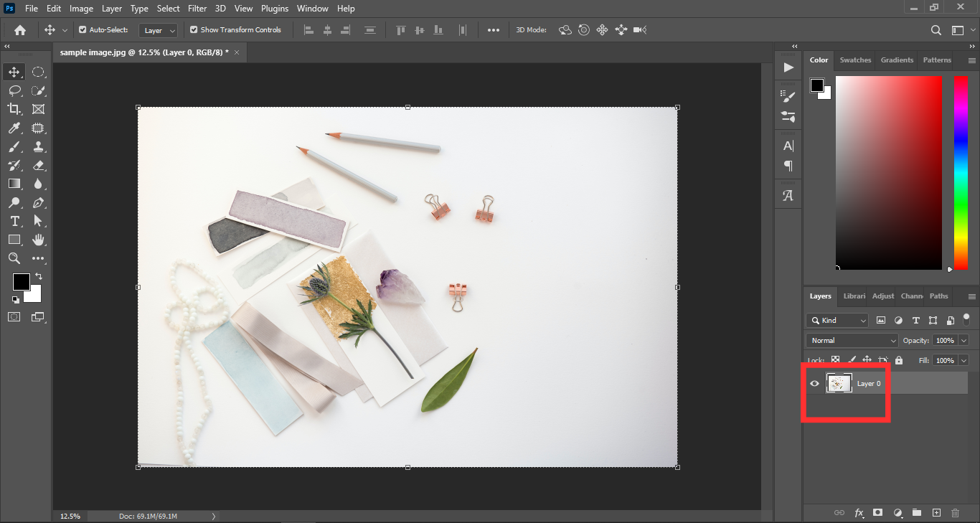The height and width of the screenshot is (523, 980).
Task: Select the Horizontal Type tool
Action: [14, 221]
